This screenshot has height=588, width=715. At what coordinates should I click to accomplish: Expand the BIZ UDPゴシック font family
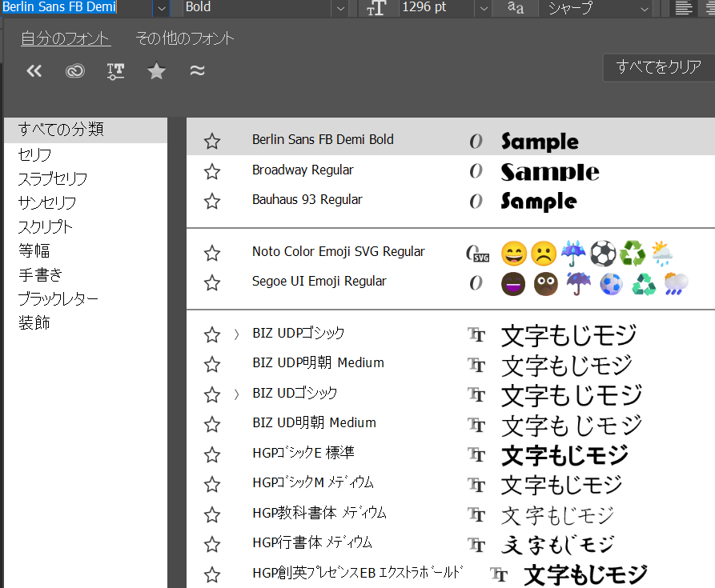coord(236,335)
